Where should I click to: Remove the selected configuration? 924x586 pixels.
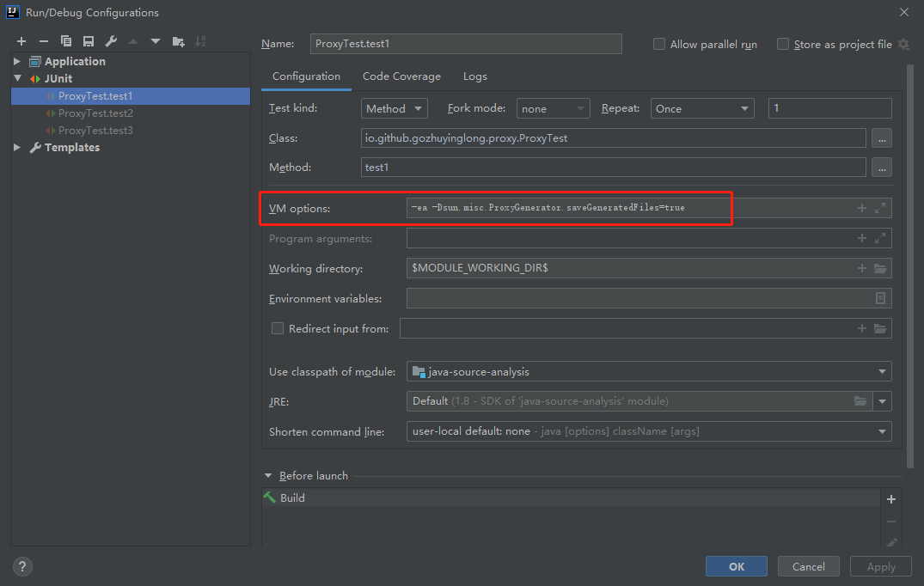(44, 41)
